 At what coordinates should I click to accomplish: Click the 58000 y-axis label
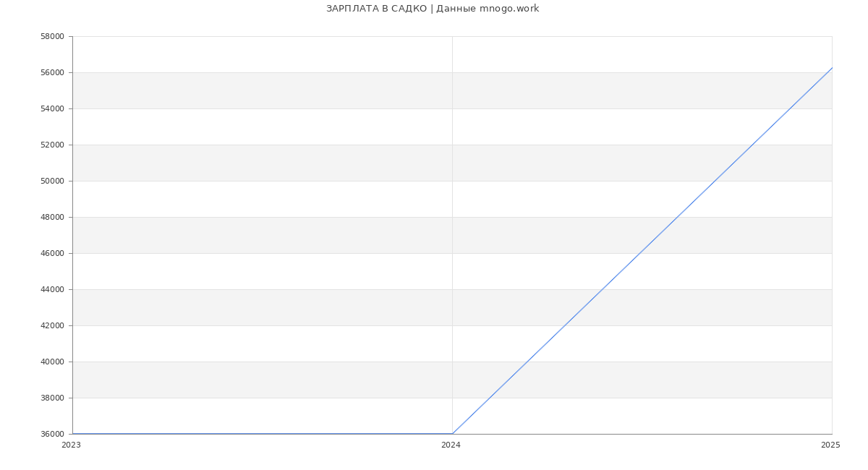[52, 36]
